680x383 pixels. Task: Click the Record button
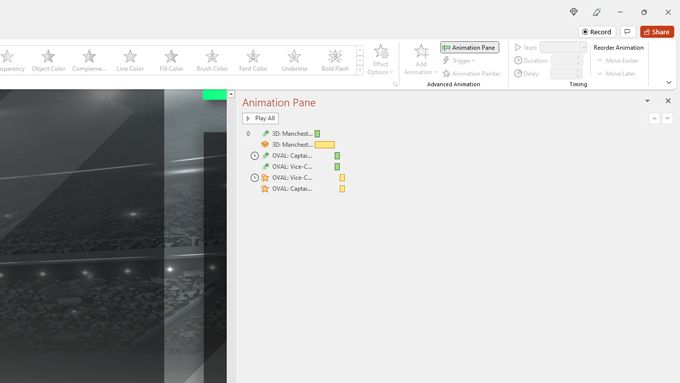(x=597, y=32)
